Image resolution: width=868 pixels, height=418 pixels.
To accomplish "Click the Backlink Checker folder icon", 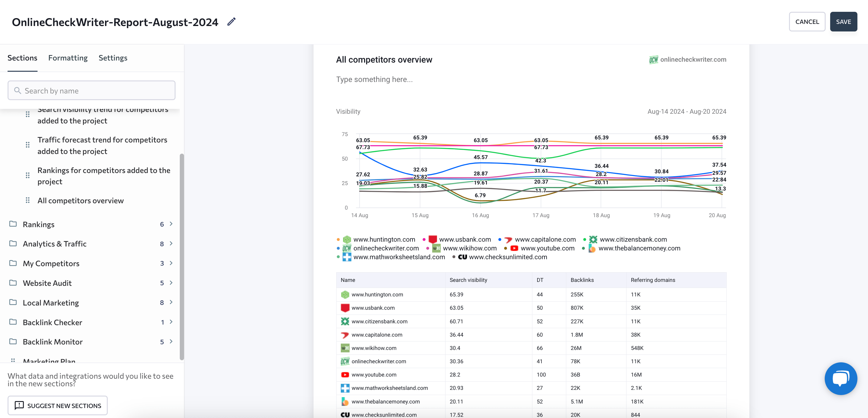I will pyautogui.click(x=13, y=322).
